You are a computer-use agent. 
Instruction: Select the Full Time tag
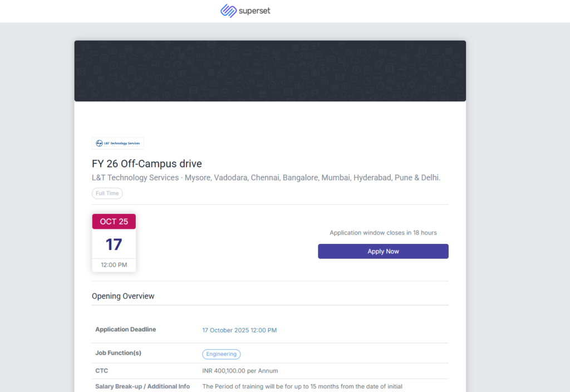coord(107,193)
